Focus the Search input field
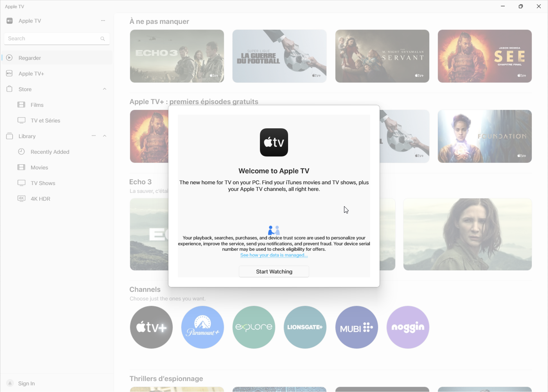 click(57, 39)
